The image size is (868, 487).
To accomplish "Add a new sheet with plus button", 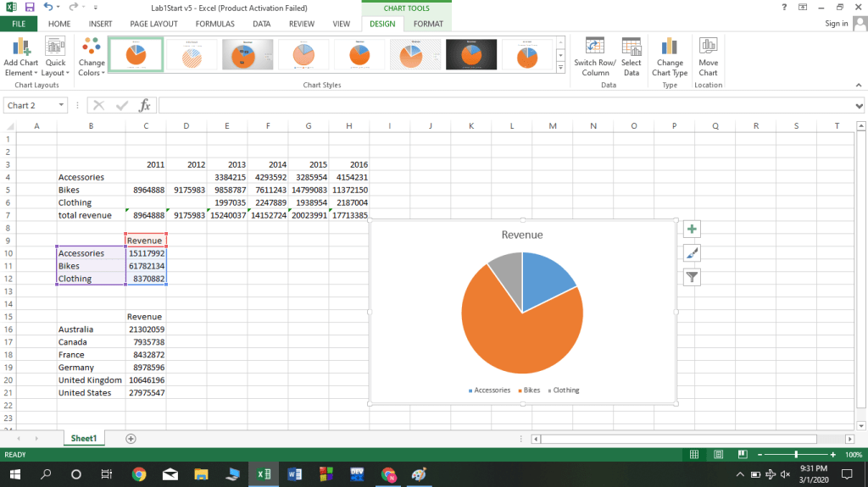I will coord(131,439).
